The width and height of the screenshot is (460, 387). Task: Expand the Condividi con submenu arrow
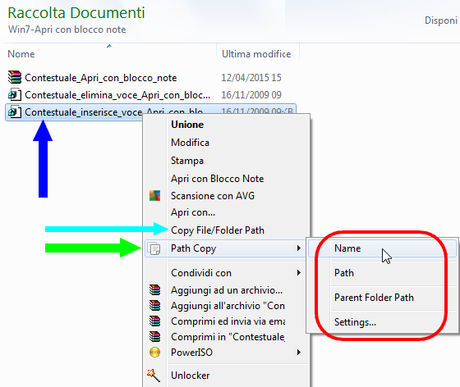point(299,273)
